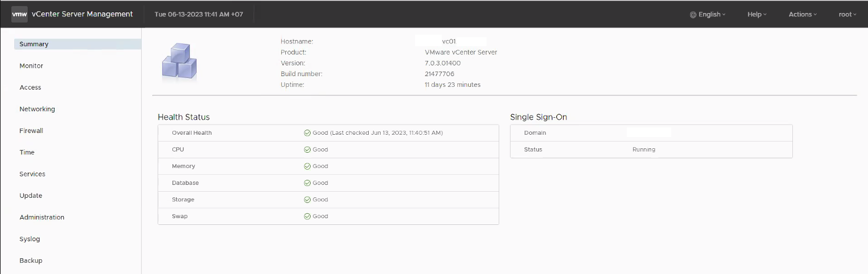Click the date and time display

199,15
